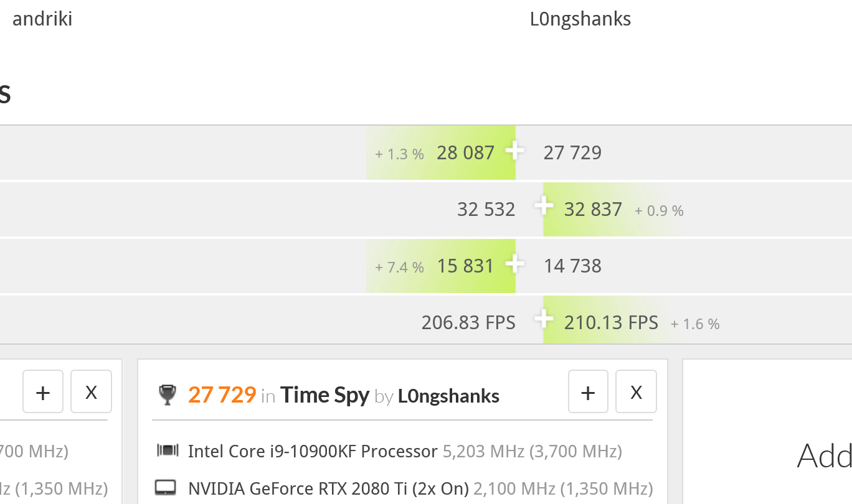The width and height of the screenshot is (852, 504).
Task: Click the highlighted 28 087 score value
Action: [x=465, y=153]
